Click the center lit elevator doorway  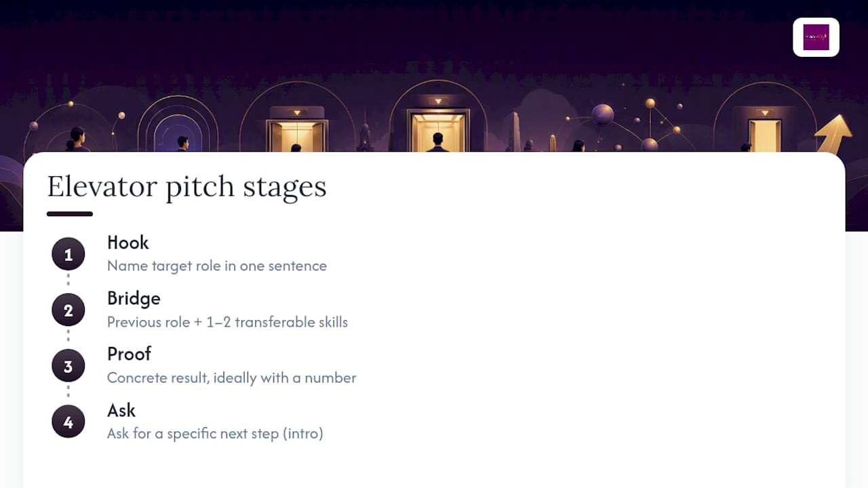pos(438,130)
